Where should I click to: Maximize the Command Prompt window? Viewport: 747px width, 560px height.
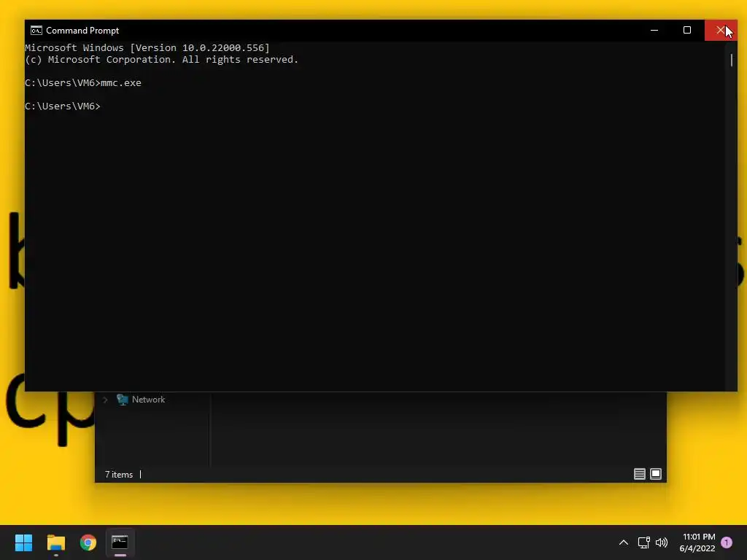click(x=687, y=30)
